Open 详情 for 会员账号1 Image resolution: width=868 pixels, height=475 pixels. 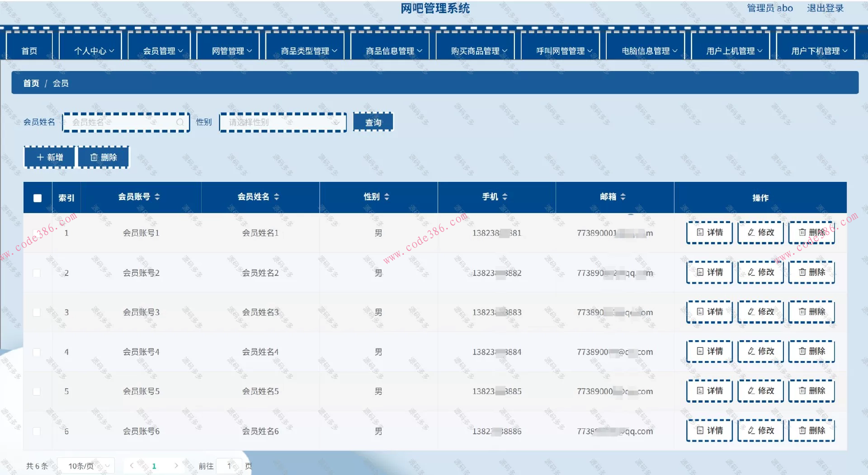(709, 233)
